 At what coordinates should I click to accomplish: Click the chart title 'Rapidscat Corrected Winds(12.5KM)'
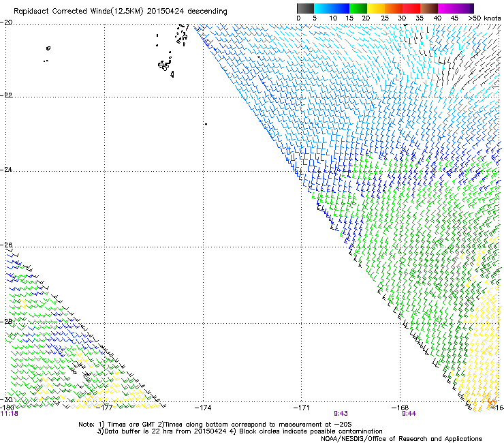[x=78, y=12]
